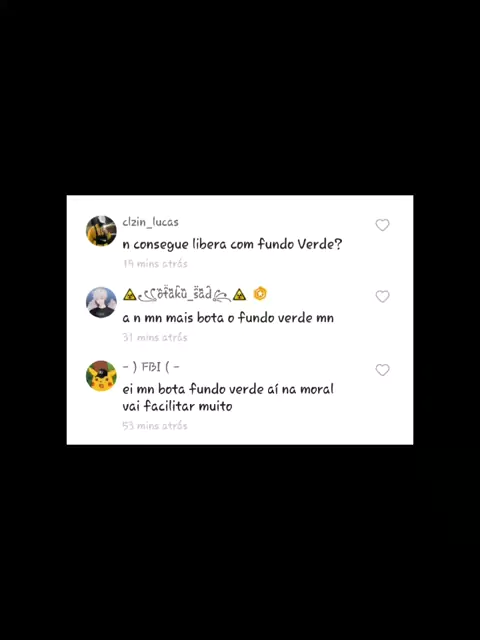This screenshot has width=480, height=640.
Task: Click the orange badge beside otaku_sad
Action: tap(260, 293)
